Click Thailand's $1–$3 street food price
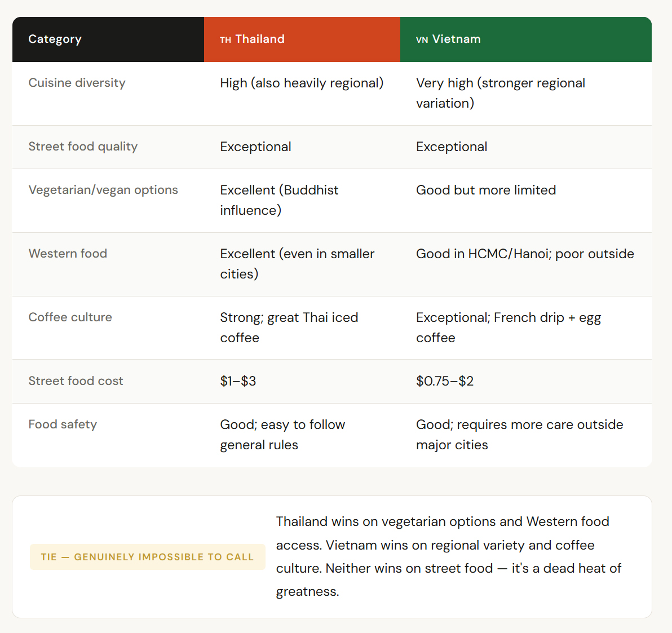This screenshot has width=672, height=633. [238, 381]
